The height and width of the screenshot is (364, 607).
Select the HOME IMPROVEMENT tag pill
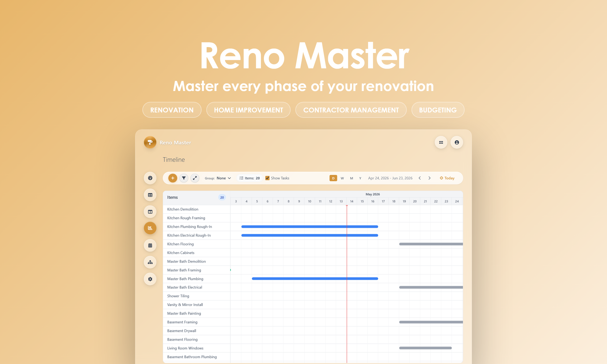(x=248, y=110)
